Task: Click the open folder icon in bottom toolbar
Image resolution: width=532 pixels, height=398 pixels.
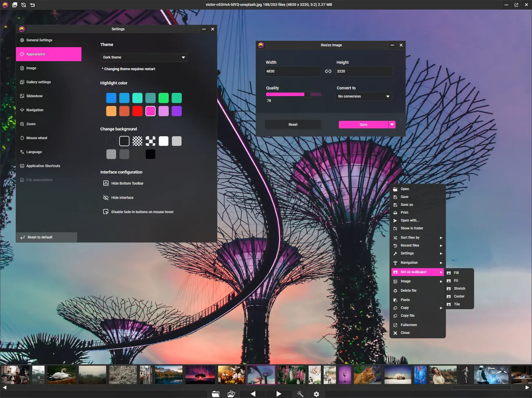Action: [216, 394]
